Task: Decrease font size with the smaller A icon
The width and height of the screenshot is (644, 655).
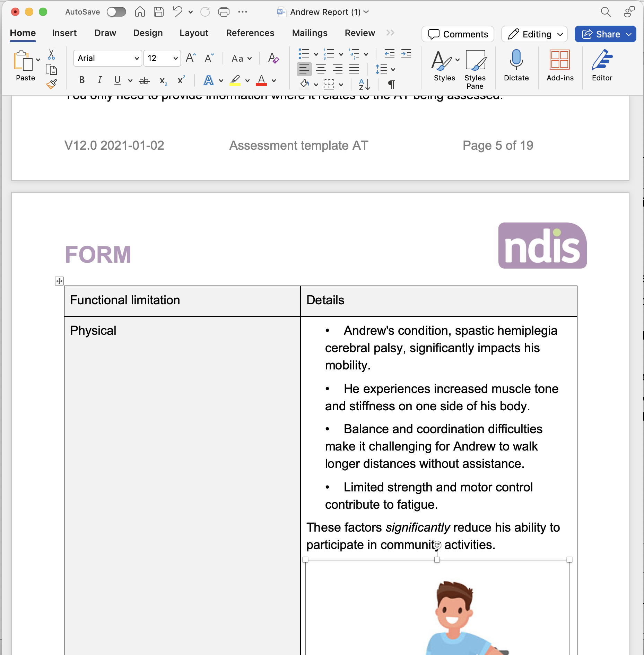Action: point(209,58)
